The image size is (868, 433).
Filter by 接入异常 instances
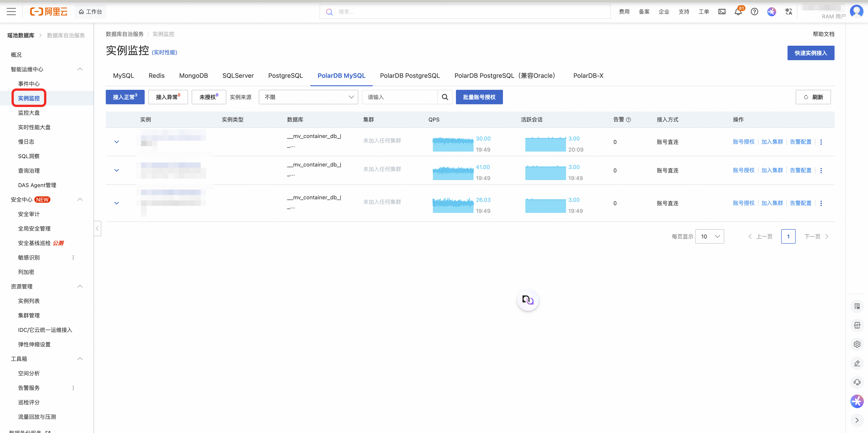(x=168, y=97)
